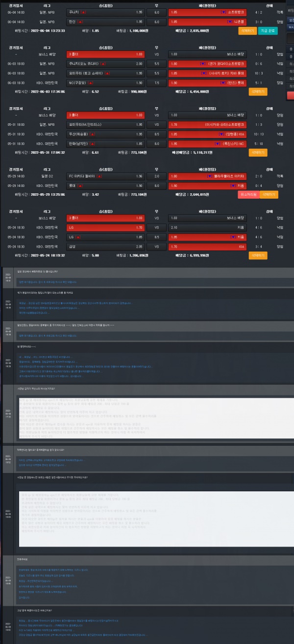Select FC 마치다 젤비아 home odds 1.96
Image resolution: width=294 pixels, height=644 pixels.
(105, 176)
